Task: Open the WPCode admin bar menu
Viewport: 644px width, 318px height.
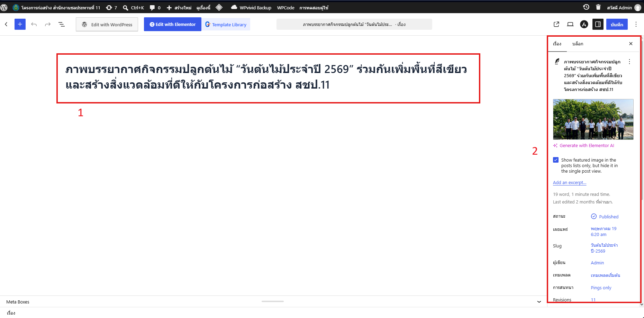Action: [x=285, y=7]
